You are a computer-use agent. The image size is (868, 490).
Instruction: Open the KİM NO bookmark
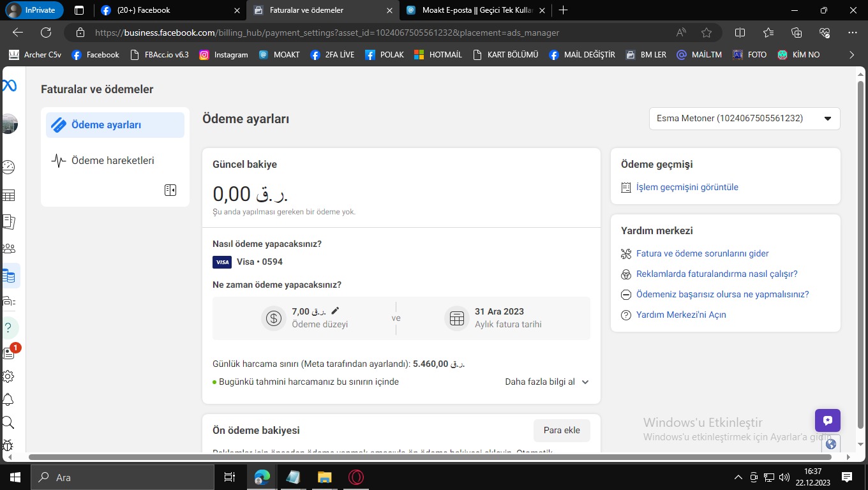[x=799, y=55]
